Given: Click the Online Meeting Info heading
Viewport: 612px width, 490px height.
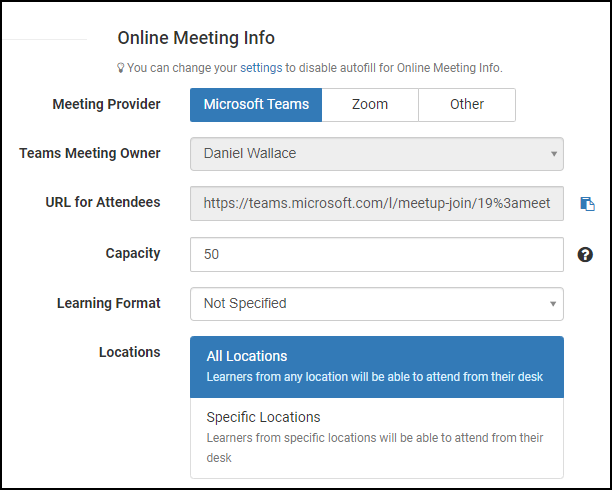Looking at the screenshot, I should pyautogui.click(x=196, y=38).
